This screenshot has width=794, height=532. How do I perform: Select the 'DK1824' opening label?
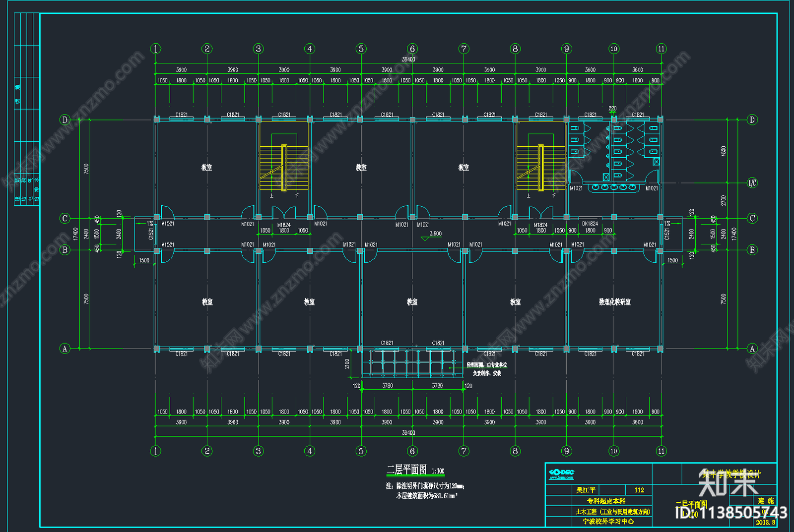pos(590,224)
